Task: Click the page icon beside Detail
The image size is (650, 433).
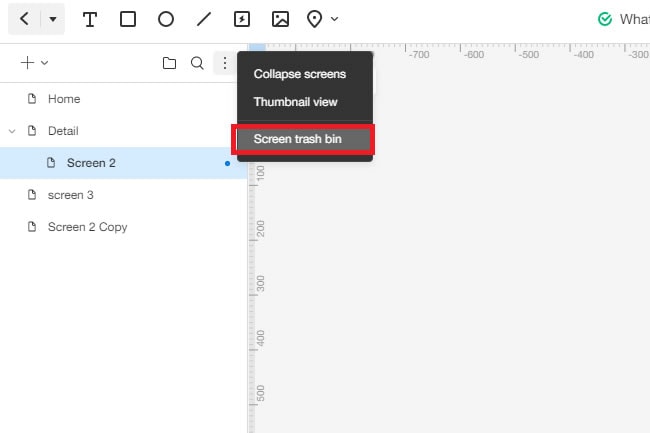Action: [32, 131]
